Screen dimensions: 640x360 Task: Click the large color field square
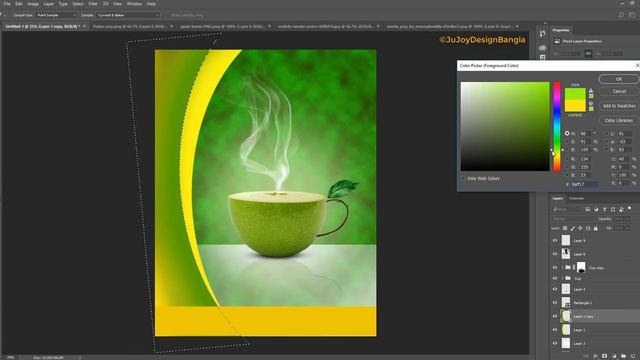click(x=505, y=127)
